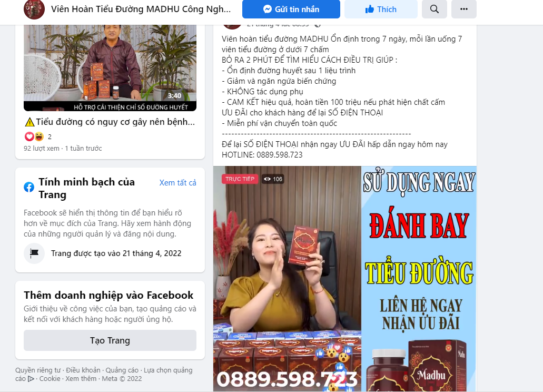Click the TRỰC TIẾP live badge
Viewport: 543px width, 392px height.
pos(240,179)
